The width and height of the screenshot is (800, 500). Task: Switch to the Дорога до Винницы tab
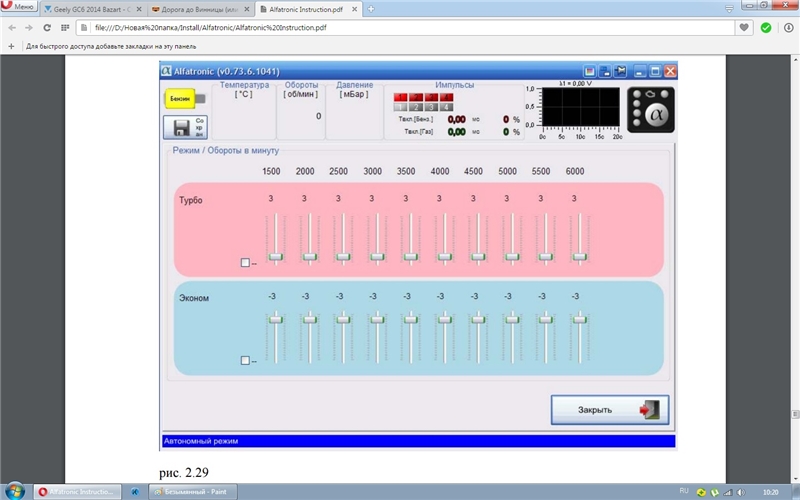pos(193,9)
